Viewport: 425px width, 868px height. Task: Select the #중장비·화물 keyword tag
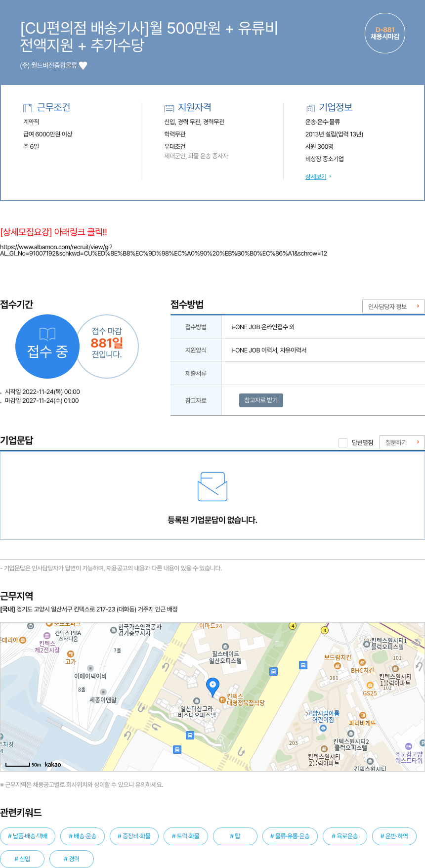coord(134,836)
